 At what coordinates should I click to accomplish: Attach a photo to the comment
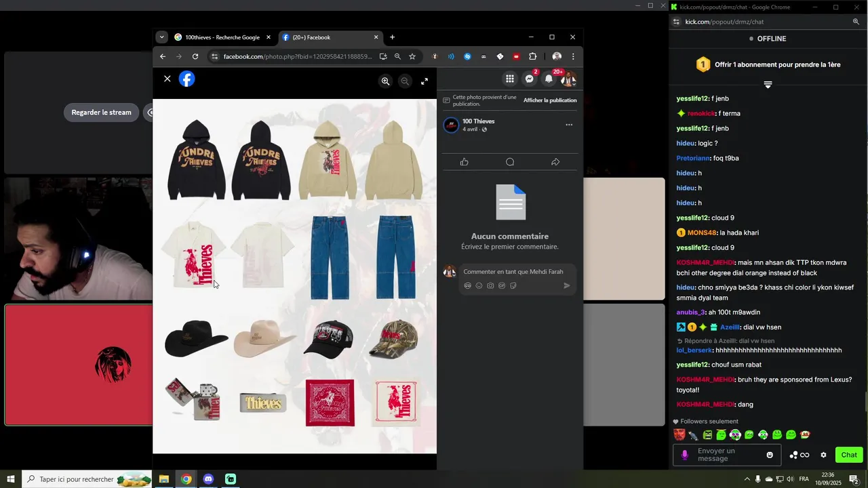pyautogui.click(x=490, y=286)
